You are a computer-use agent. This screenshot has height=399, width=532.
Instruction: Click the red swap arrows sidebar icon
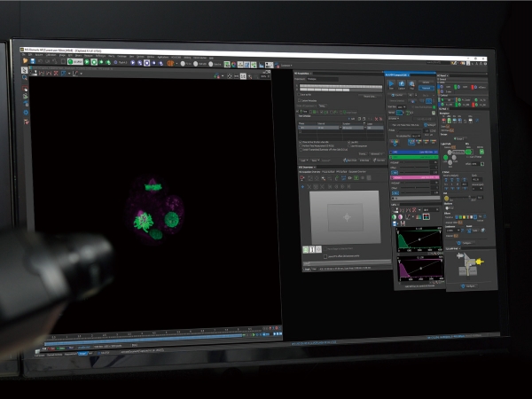click(27, 121)
